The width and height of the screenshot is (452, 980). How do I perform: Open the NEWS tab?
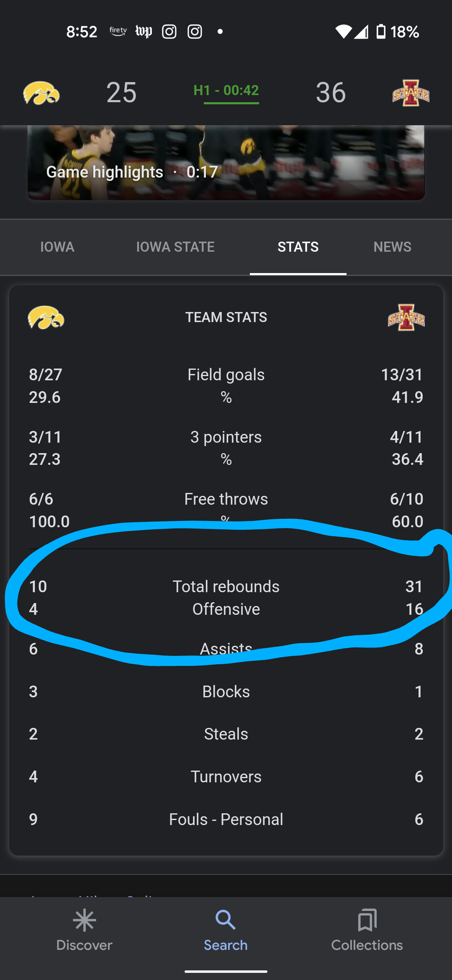click(392, 247)
